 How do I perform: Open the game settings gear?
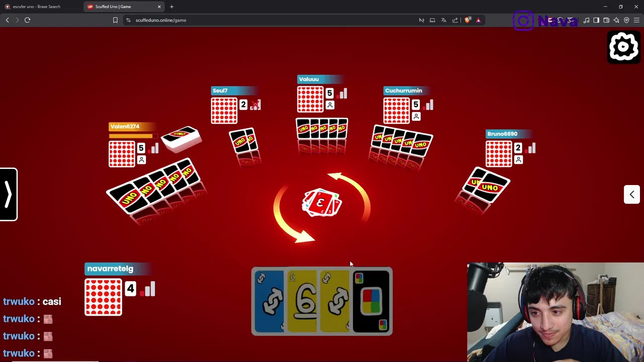pos(624,47)
